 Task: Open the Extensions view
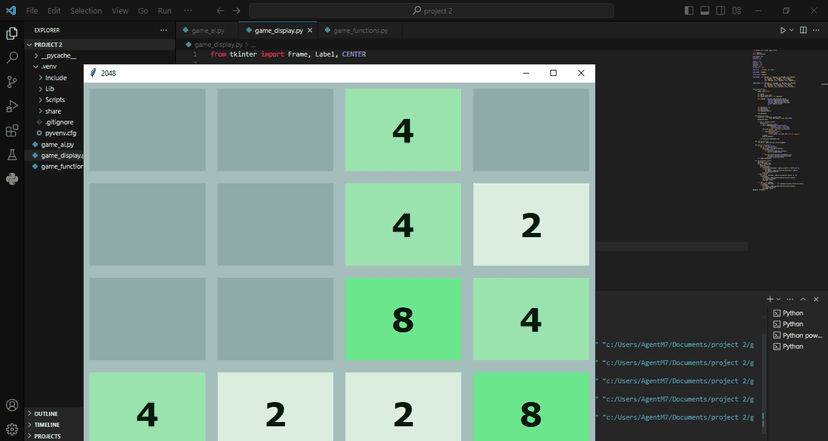tap(12, 130)
